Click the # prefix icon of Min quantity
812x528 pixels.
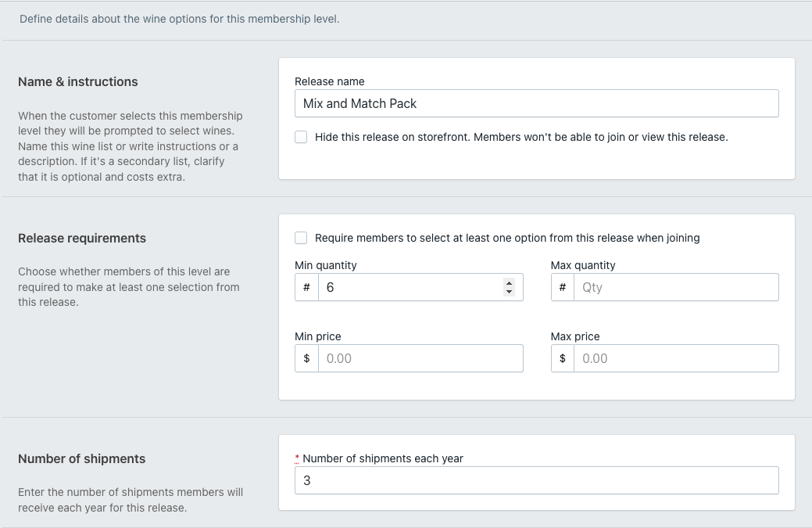306,287
